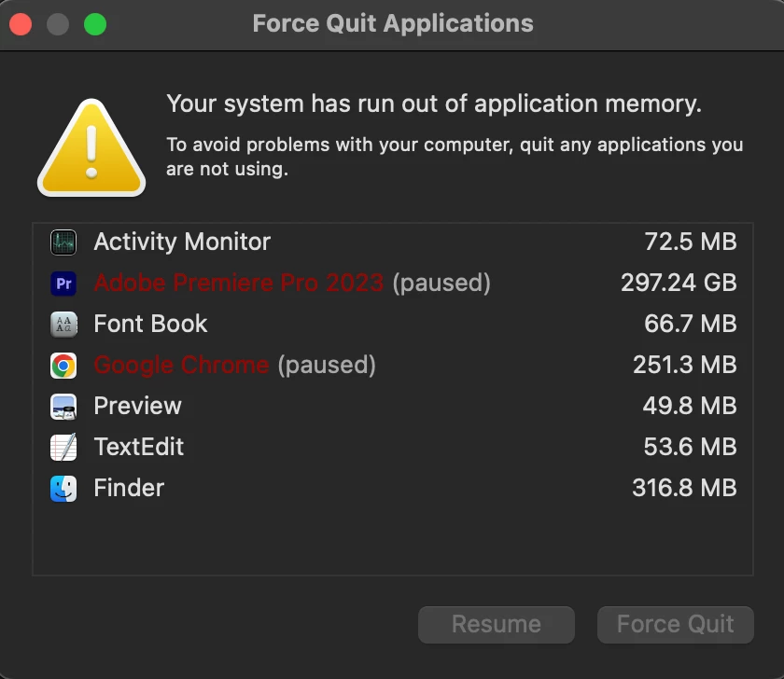This screenshot has height=679, width=784.
Task: Click the Finder app icon
Action: click(x=63, y=488)
